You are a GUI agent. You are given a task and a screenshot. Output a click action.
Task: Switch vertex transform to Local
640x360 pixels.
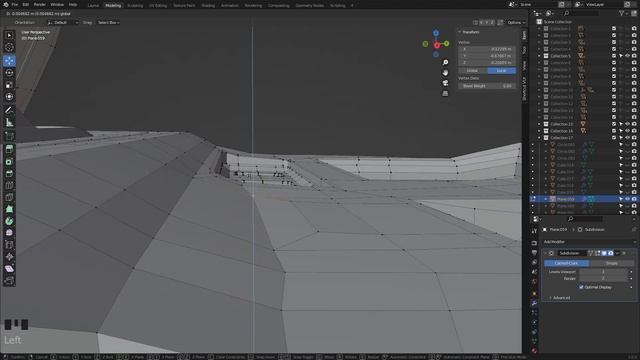[502, 71]
